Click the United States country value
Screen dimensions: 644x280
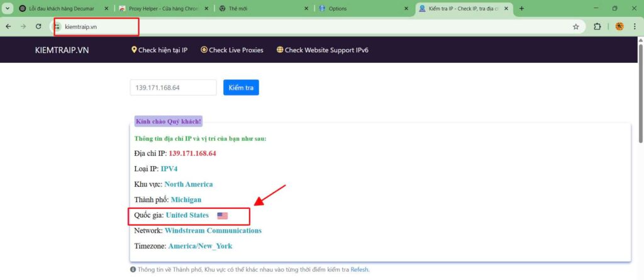(x=187, y=215)
